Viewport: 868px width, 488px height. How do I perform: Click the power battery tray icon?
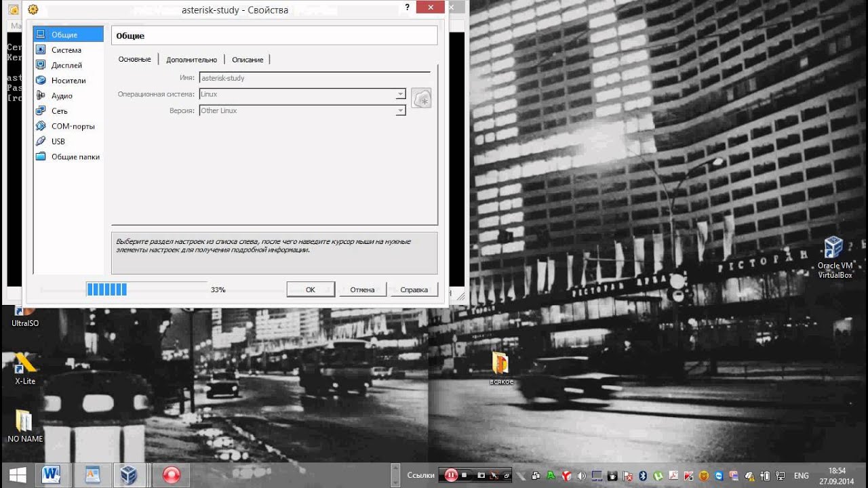pos(764,476)
